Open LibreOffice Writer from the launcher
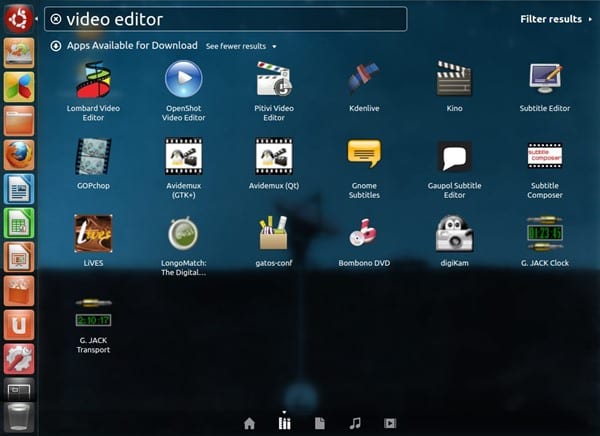 coord(19,189)
